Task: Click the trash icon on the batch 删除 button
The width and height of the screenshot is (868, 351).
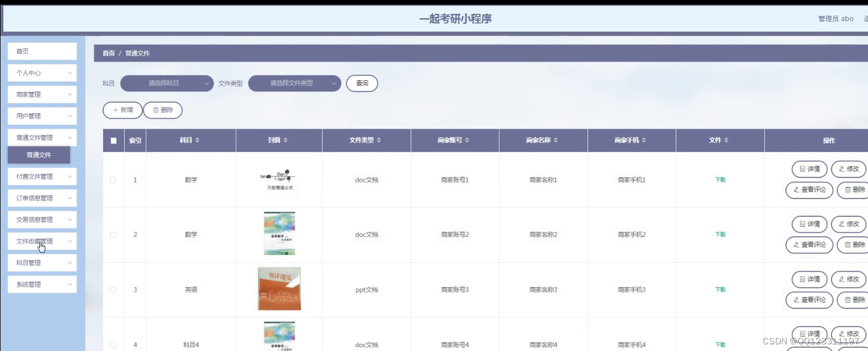Action: 156,110
